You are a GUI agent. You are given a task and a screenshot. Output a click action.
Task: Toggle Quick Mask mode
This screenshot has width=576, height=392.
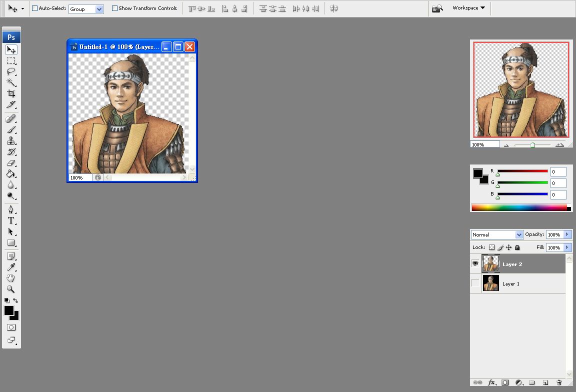(x=11, y=327)
